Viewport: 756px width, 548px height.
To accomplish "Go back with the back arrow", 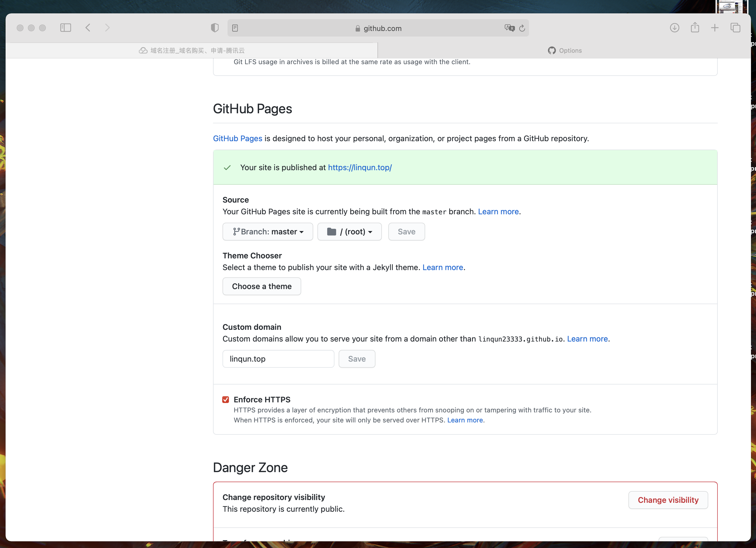I will [88, 28].
